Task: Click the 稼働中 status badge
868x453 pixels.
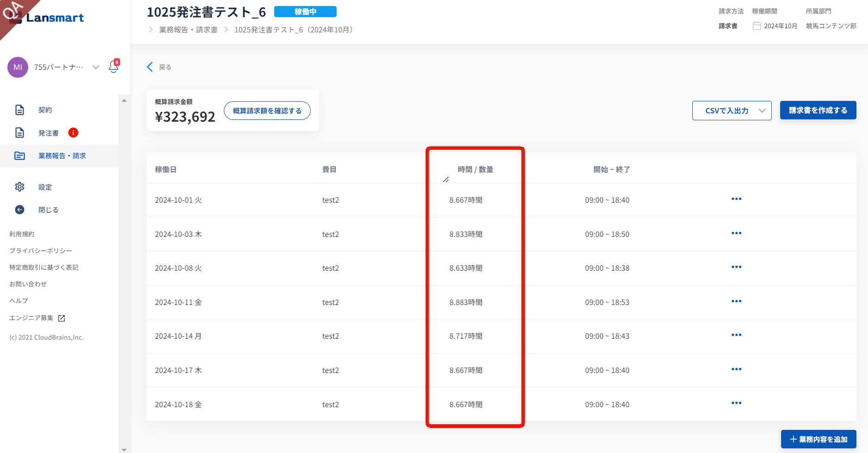Action: point(305,12)
